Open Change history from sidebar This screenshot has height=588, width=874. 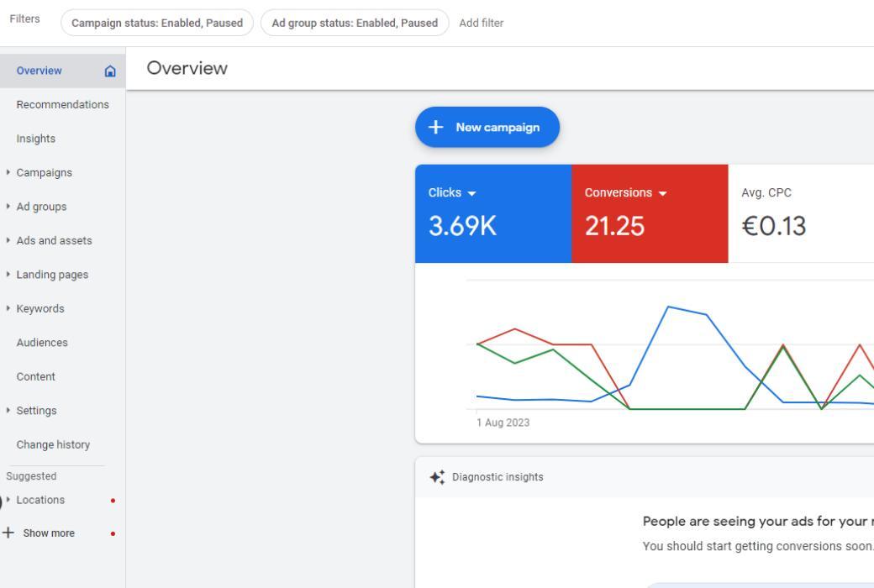53,445
